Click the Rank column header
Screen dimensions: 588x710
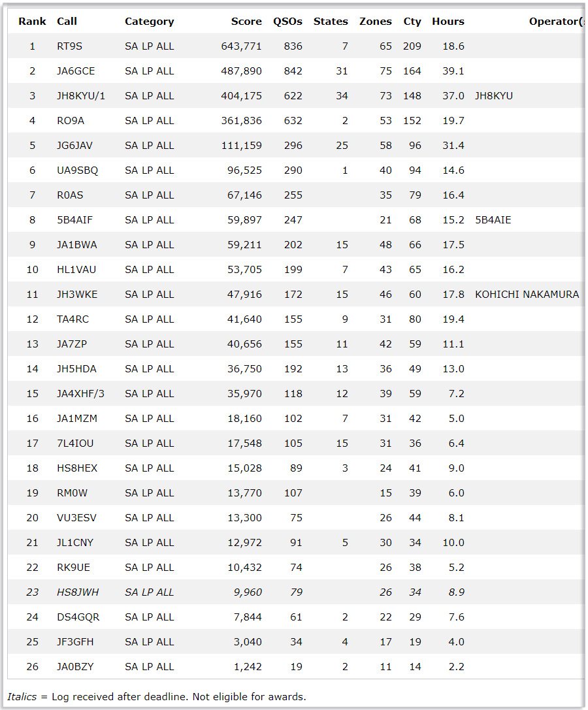pos(32,22)
